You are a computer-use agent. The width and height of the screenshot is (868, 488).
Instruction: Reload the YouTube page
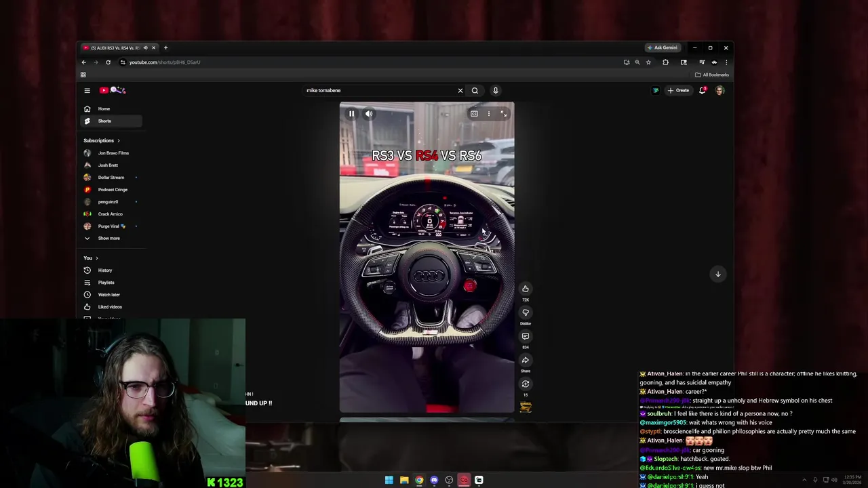click(108, 62)
